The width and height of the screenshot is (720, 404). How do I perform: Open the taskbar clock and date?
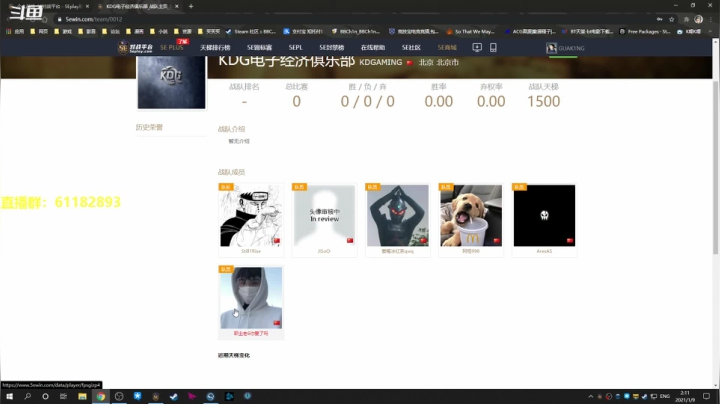click(x=685, y=396)
